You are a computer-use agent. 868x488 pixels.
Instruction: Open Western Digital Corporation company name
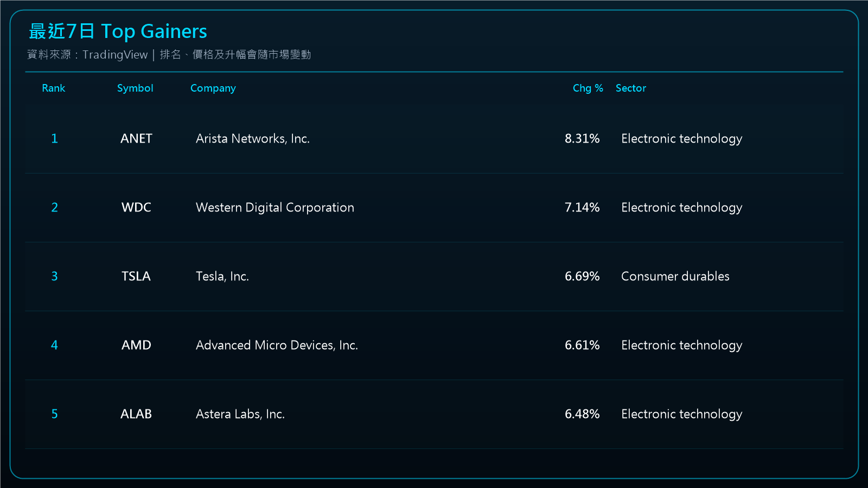[275, 208]
